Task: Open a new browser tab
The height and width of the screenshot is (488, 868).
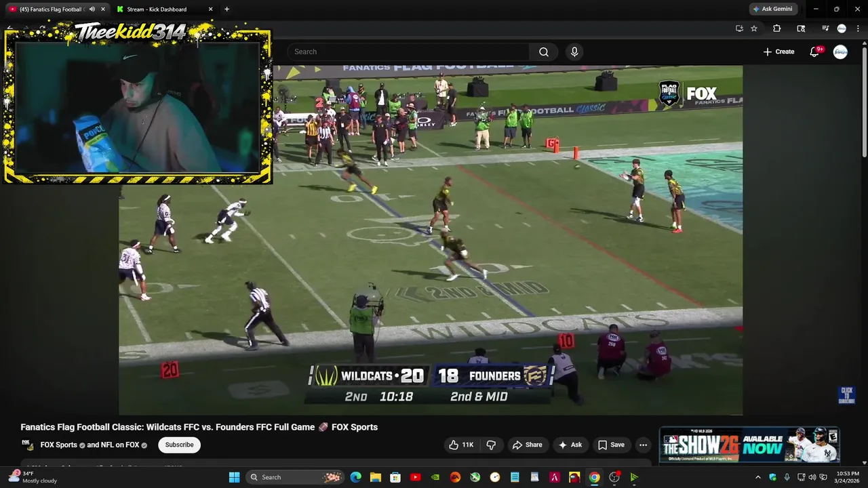Action: (226, 9)
